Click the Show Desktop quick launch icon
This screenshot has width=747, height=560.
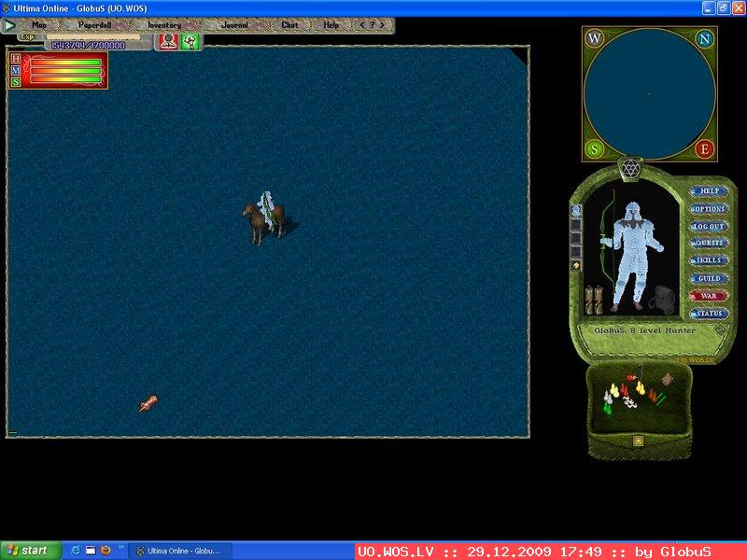pyautogui.click(x=91, y=551)
